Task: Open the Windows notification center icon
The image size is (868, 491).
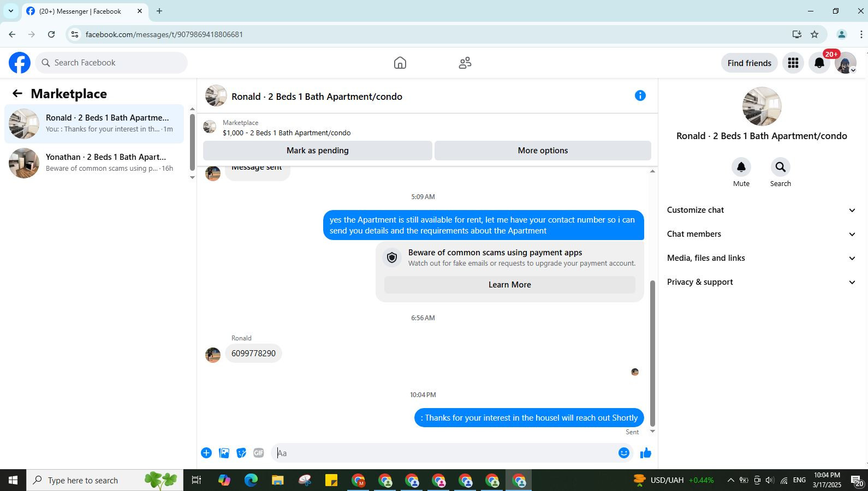Action: coord(857,480)
